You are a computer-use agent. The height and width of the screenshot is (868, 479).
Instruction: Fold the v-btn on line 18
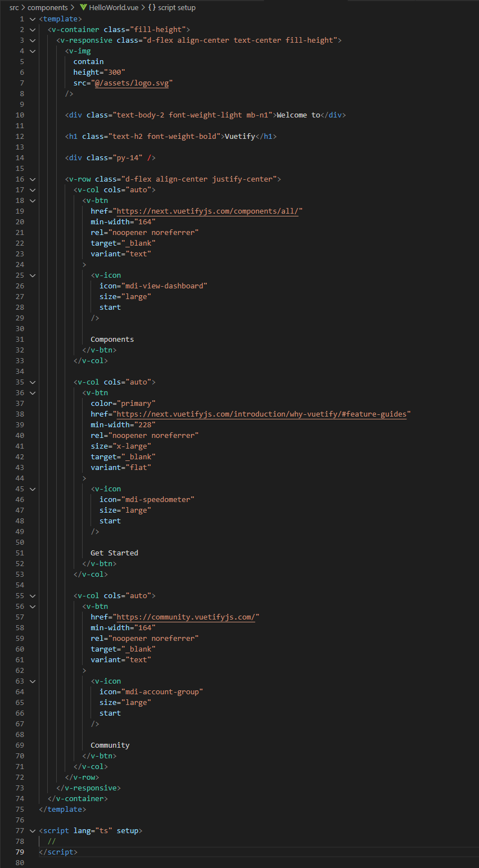click(33, 201)
